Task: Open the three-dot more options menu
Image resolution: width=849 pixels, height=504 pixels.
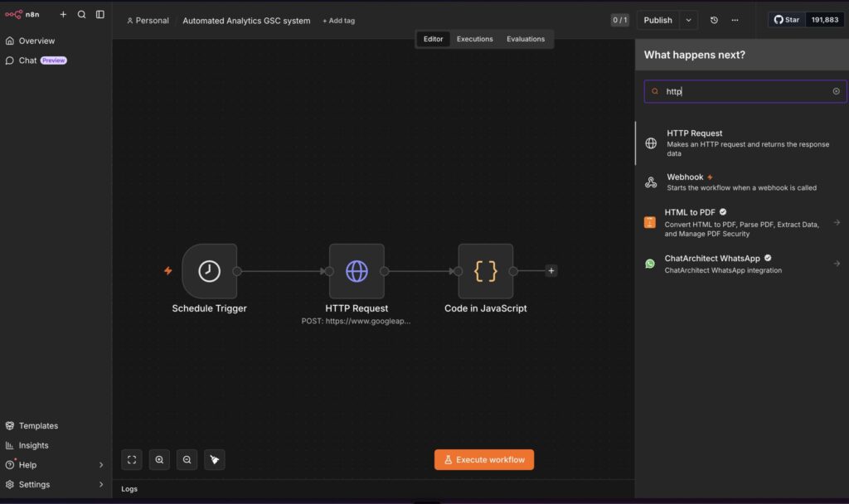Action: (735, 20)
